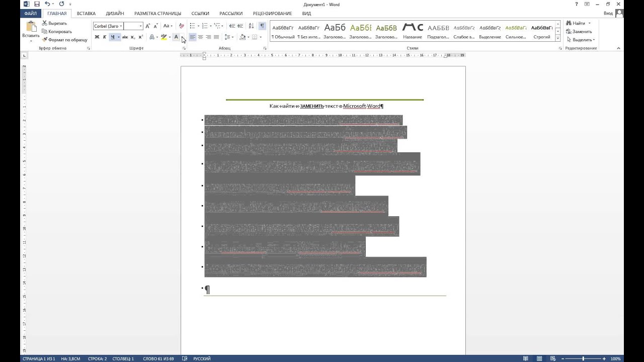644x362 pixels.
Task: Switch to the ССЫЛКИ tab
Action: [200, 14]
